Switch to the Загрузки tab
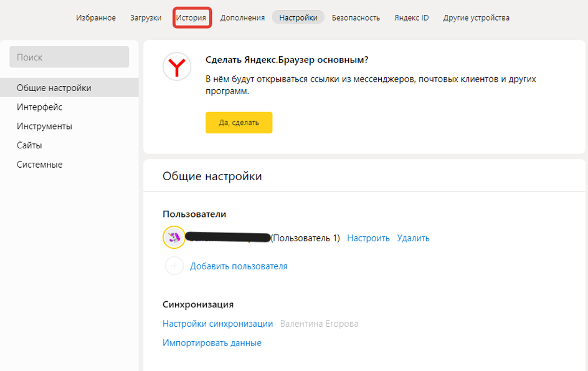This screenshot has width=588, height=371. pos(146,17)
